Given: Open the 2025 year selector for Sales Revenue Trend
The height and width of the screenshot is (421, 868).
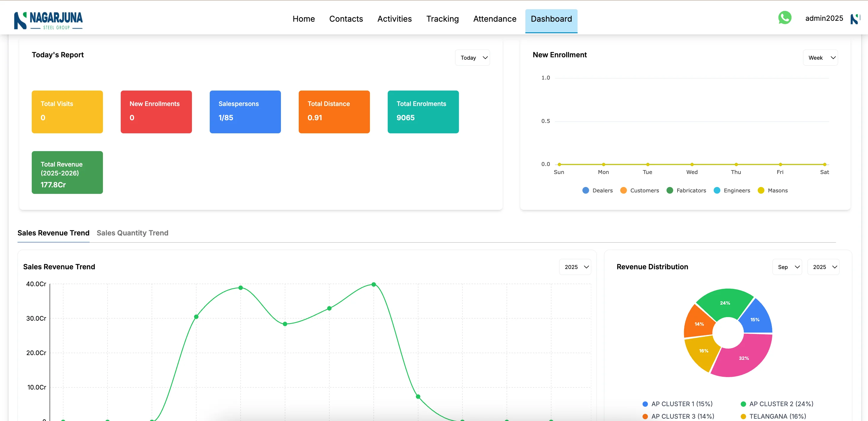Looking at the screenshot, I should point(575,267).
